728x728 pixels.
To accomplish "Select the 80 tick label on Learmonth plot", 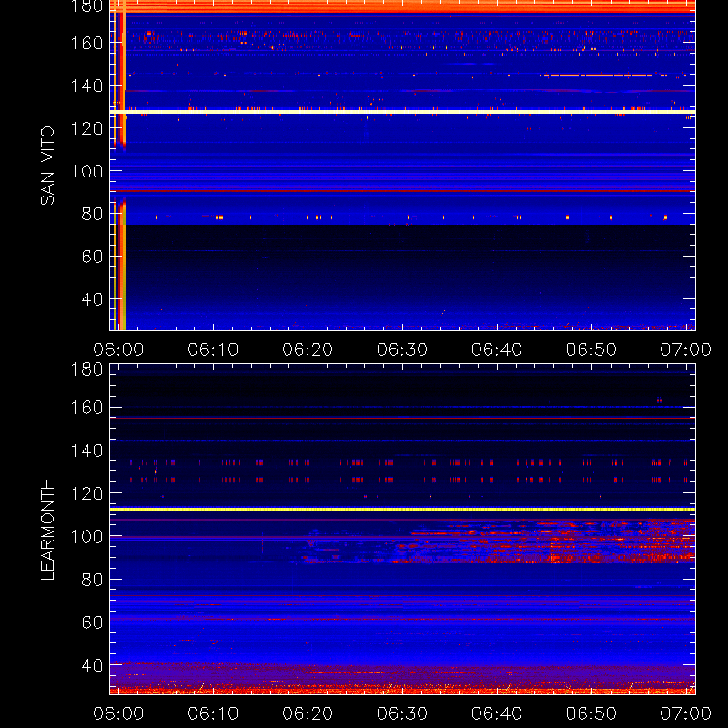I will click(x=92, y=580).
